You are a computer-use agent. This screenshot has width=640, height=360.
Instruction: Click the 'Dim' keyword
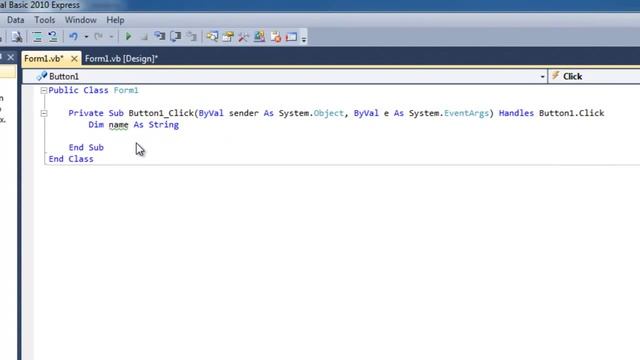(x=96, y=125)
